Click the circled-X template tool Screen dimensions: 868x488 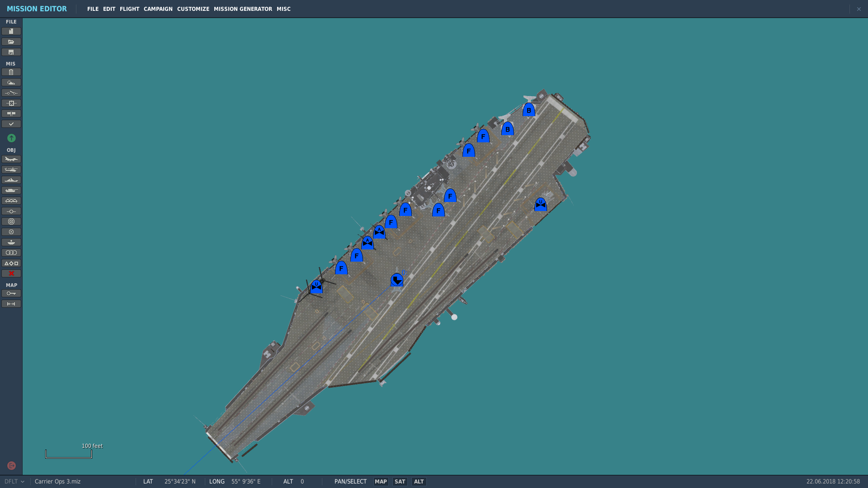coord(11,232)
